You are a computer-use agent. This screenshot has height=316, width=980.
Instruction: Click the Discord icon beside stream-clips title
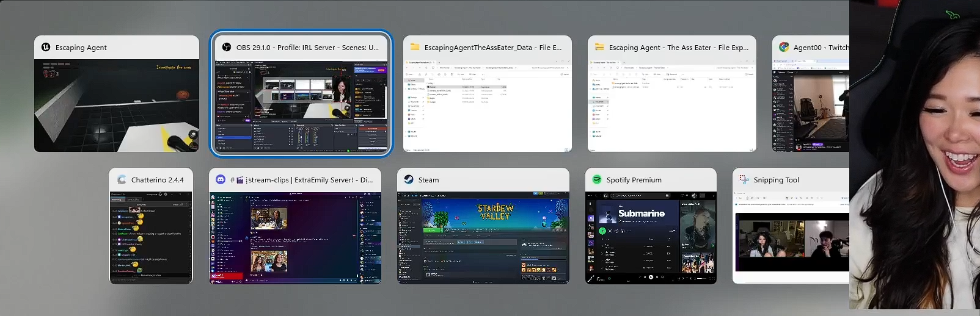coord(221,179)
